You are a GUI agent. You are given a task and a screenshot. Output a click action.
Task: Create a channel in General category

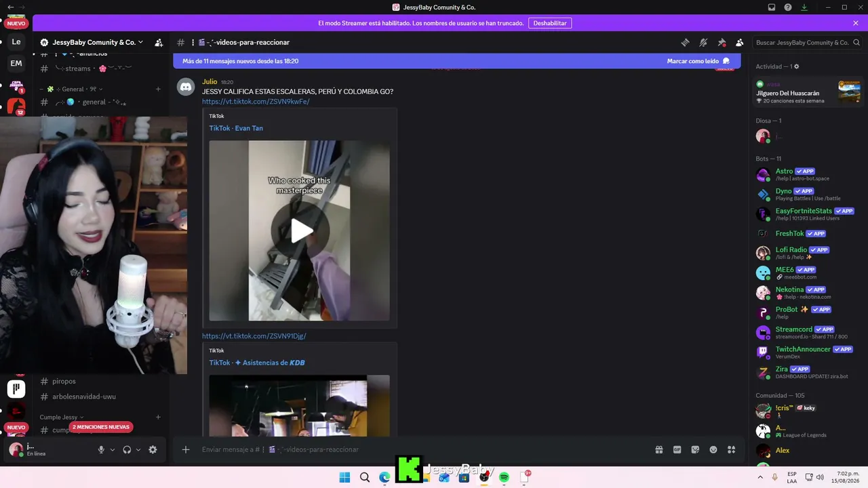[158, 89]
